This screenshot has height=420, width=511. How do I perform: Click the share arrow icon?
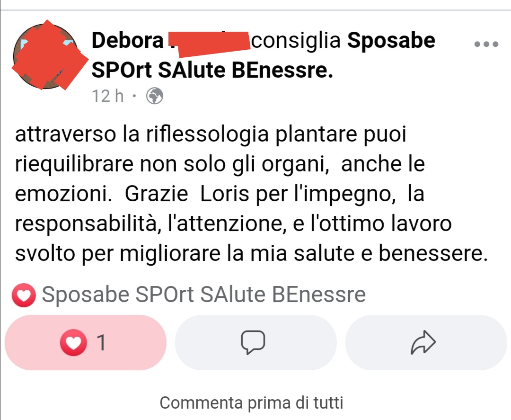tap(423, 342)
